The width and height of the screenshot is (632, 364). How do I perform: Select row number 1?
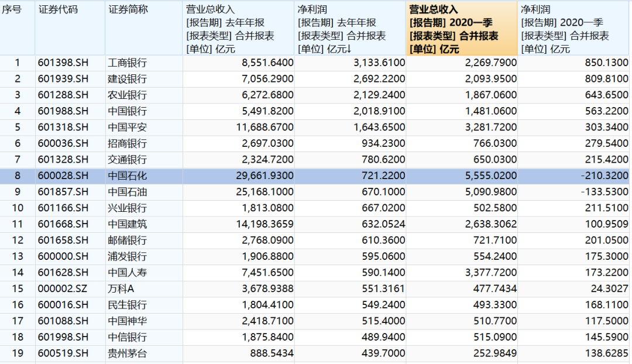(x=18, y=63)
